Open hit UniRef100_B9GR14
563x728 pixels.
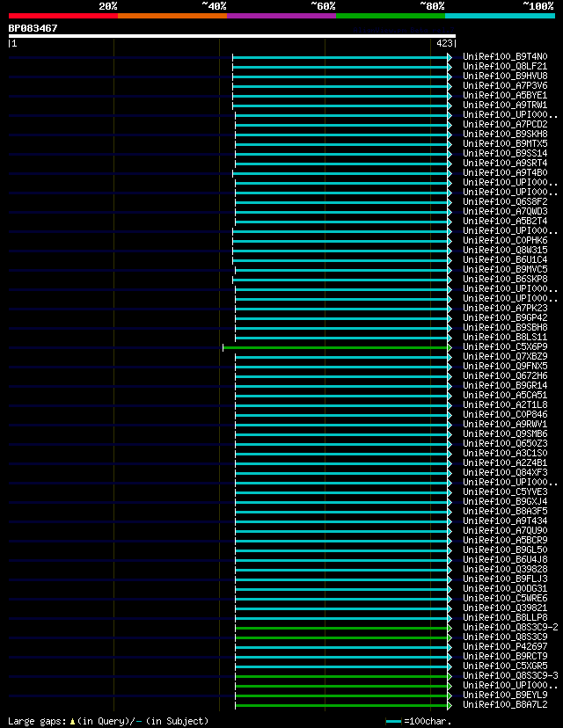[505, 385]
